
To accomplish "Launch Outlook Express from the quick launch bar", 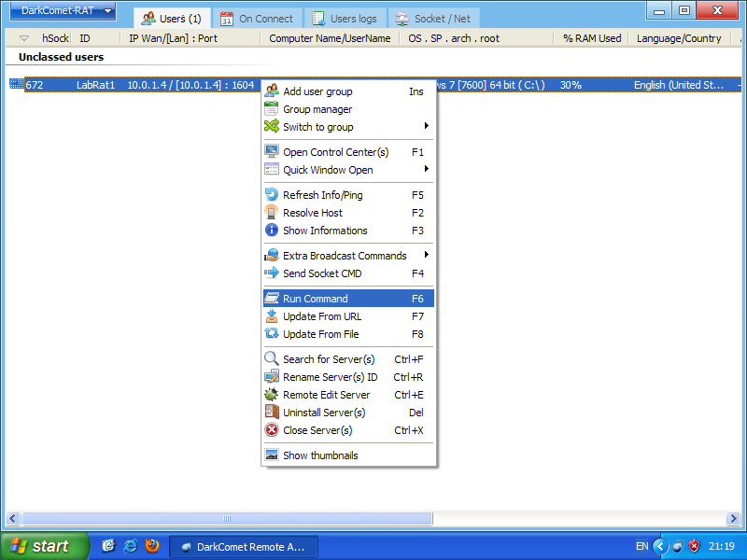I will click(108, 546).
